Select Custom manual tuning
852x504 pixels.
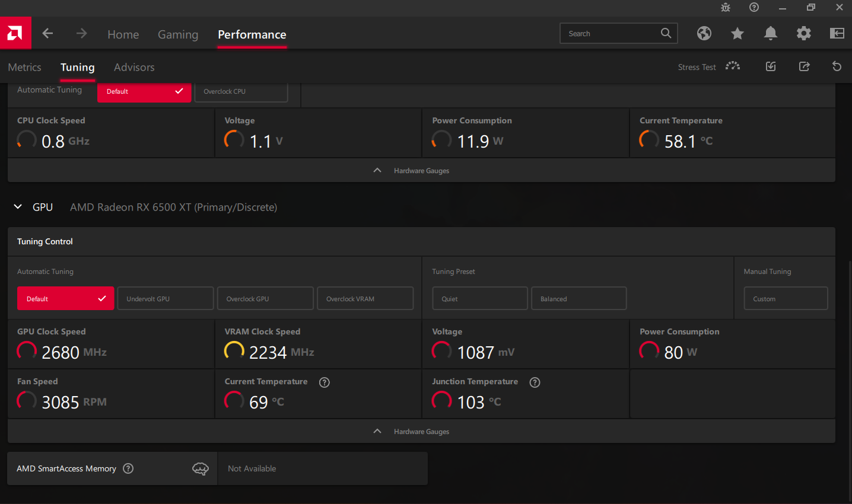pyautogui.click(x=786, y=298)
